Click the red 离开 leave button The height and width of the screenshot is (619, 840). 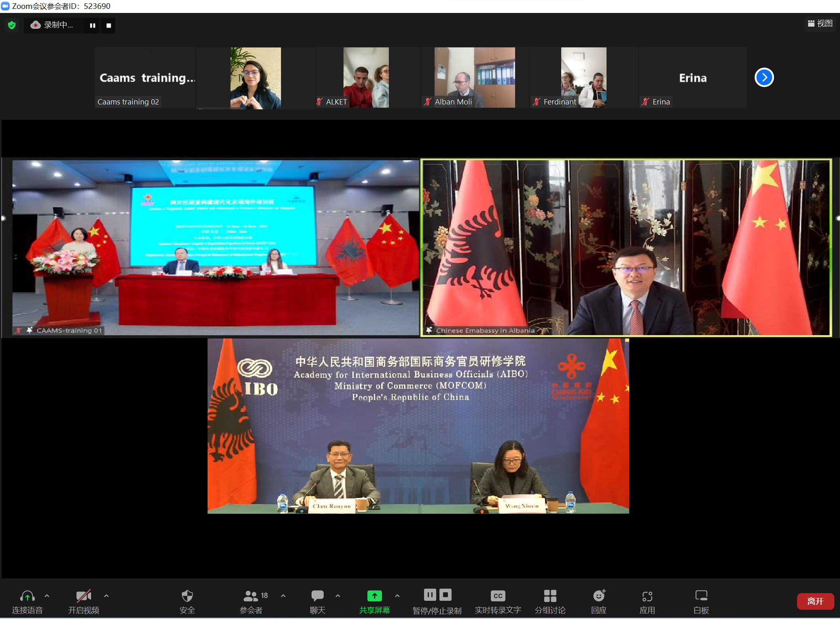tap(815, 601)
